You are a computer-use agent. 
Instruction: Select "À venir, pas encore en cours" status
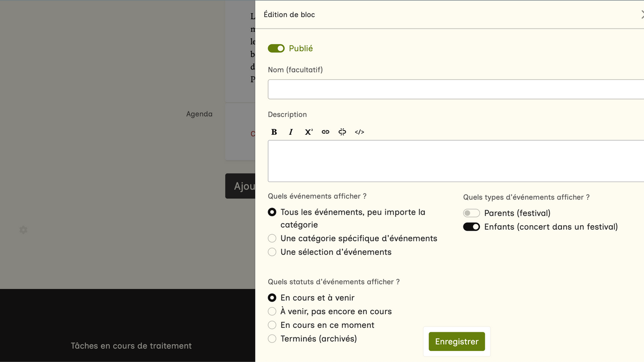pyautogui.click(x=272, y=311)
